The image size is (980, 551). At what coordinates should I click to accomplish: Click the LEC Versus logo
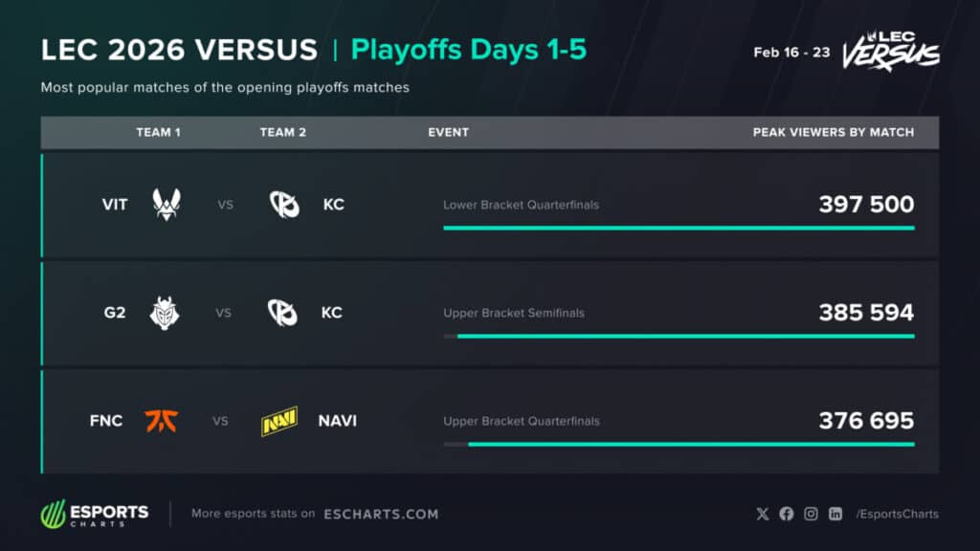891,51
